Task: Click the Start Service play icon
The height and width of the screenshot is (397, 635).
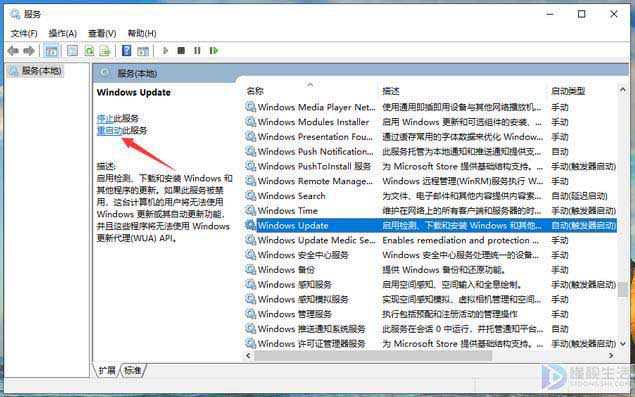Action: pyautogui.click(x=165, y=51)
